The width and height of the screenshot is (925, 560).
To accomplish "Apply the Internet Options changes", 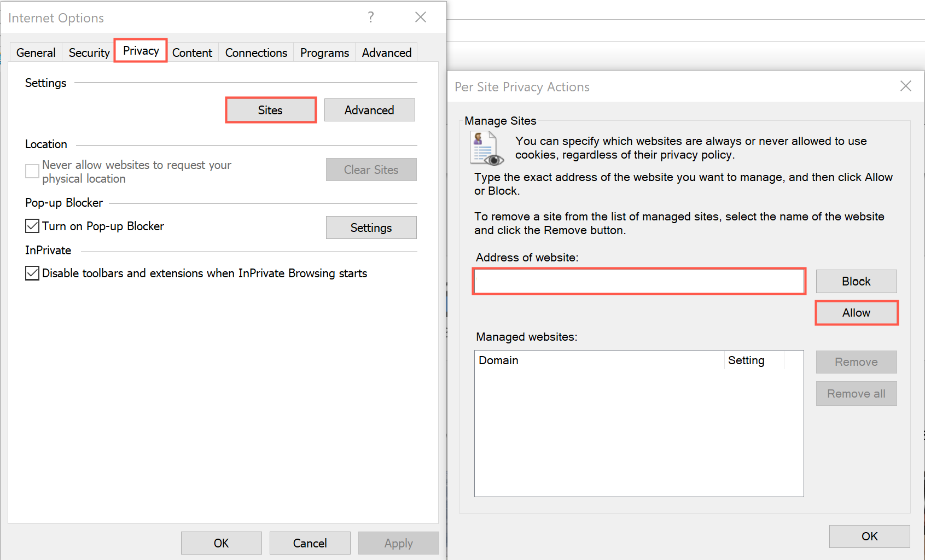I will click(x=398, y=542).
